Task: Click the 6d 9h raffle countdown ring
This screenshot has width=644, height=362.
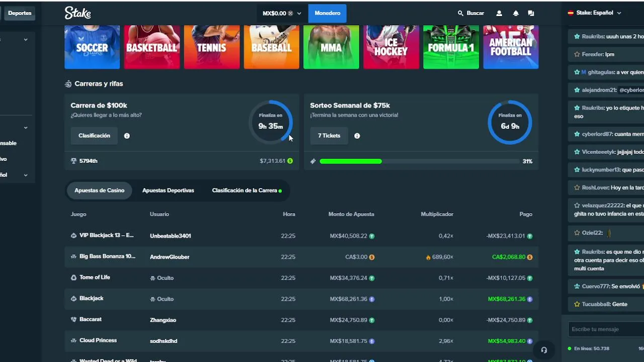Action: pos(510,123)
